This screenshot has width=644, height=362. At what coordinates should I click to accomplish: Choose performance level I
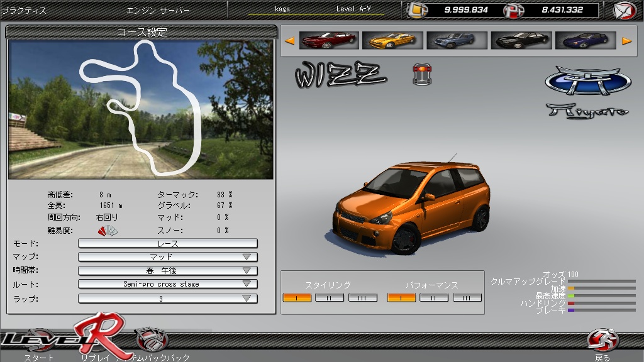point(401,297)
